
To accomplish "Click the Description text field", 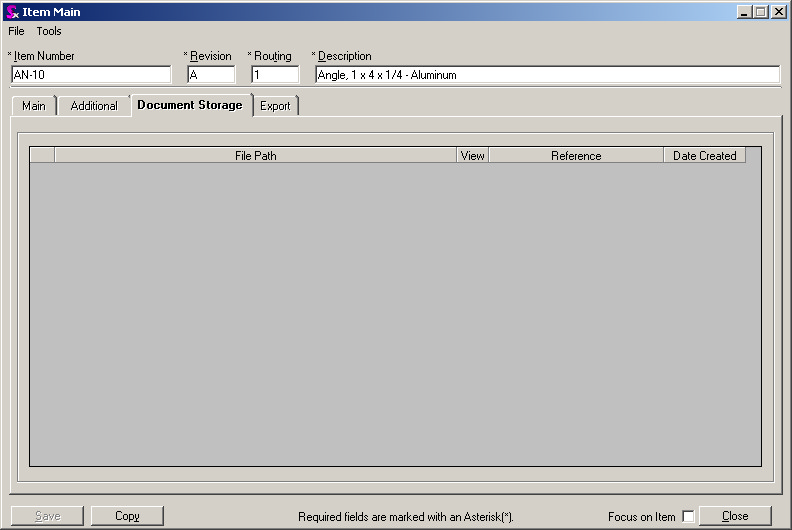I will [x=546, y=75].
